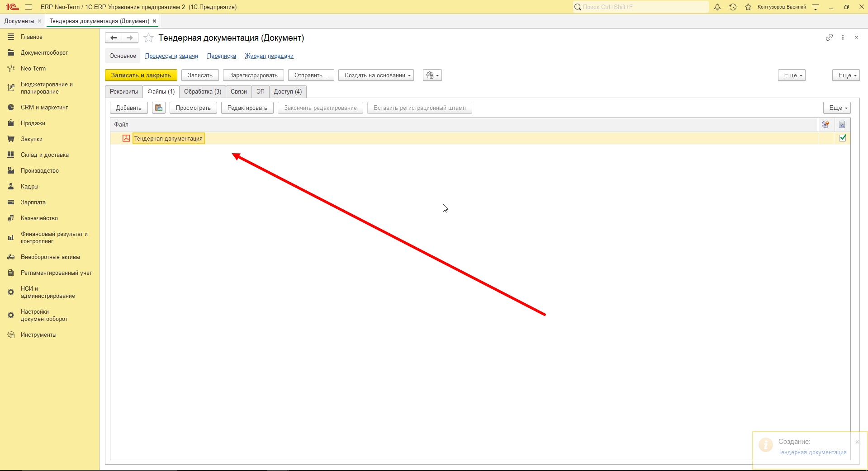868x471 pixels.
Task: Open the history clock icon
Action: click(x=733, y=7)
